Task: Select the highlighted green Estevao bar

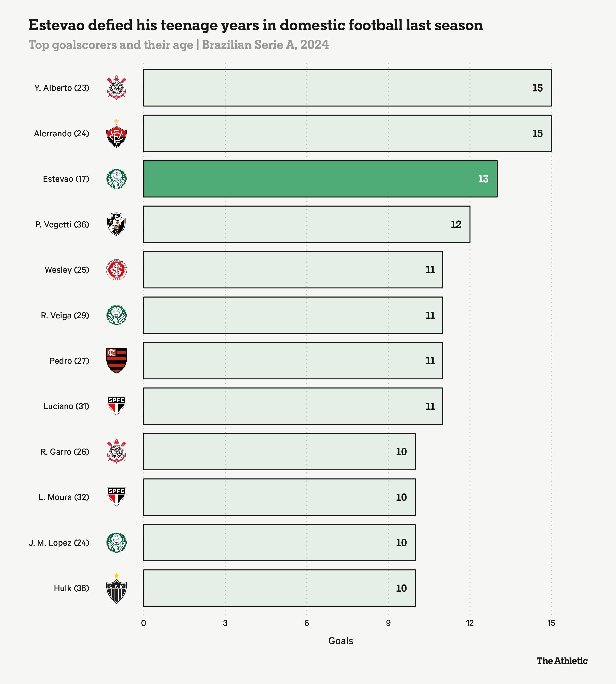Action: (x=320, y=179)
